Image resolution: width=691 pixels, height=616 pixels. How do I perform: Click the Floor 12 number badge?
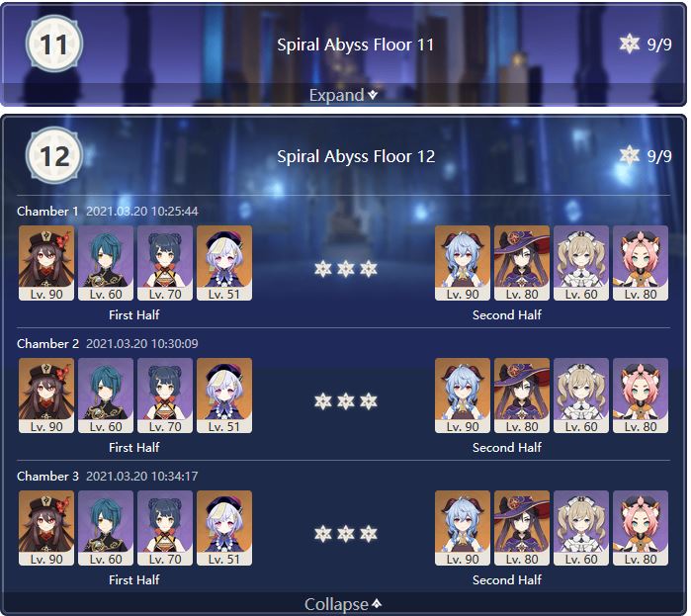(x=53, y=155)
